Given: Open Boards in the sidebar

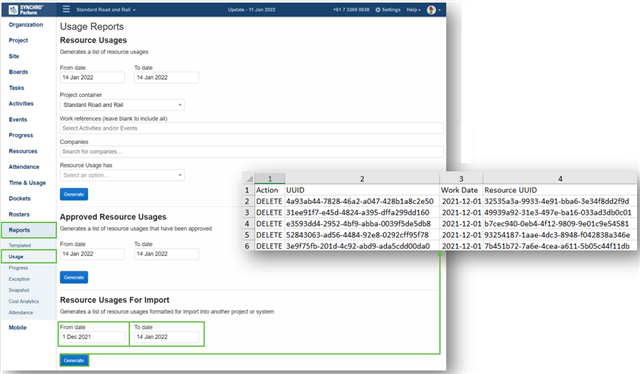Looking at the screenshot, I should pyautogui.click(x=18, y=72).
